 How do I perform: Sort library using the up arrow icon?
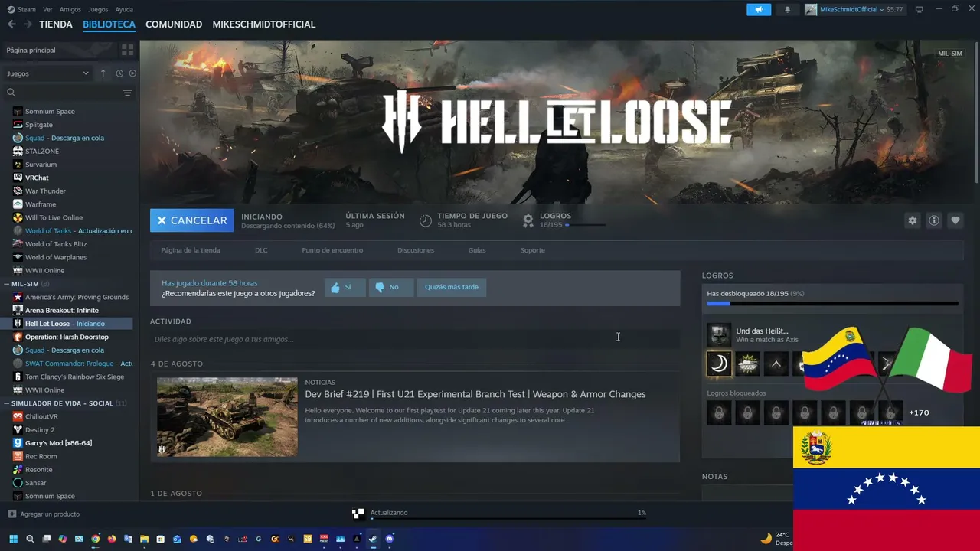click(x=103, y=73)
